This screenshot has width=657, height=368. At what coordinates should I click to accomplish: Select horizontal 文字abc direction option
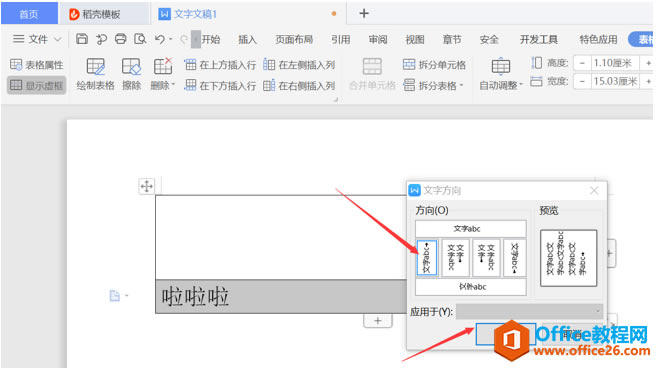click(471, 229)
